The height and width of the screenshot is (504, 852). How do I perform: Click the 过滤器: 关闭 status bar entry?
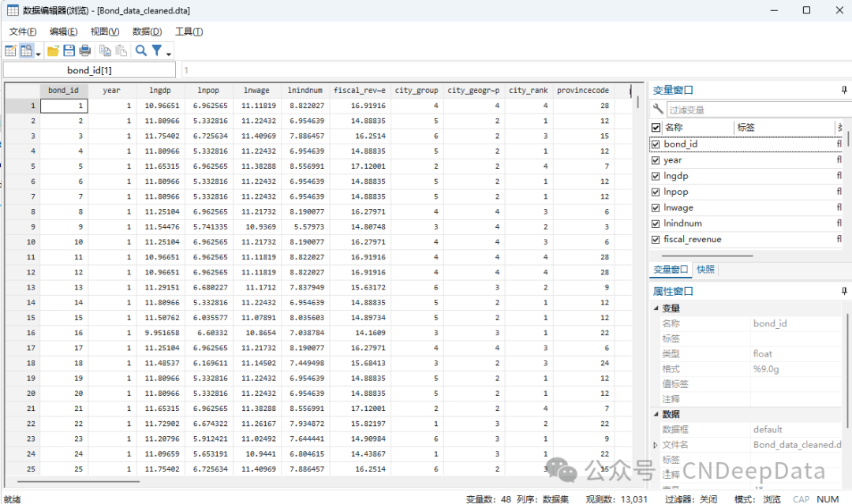690,499
